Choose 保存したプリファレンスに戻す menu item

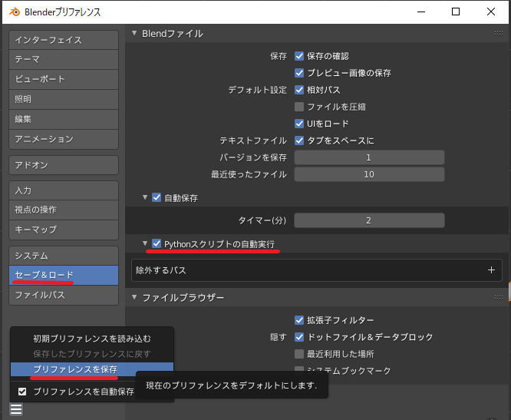pos(92,354)
